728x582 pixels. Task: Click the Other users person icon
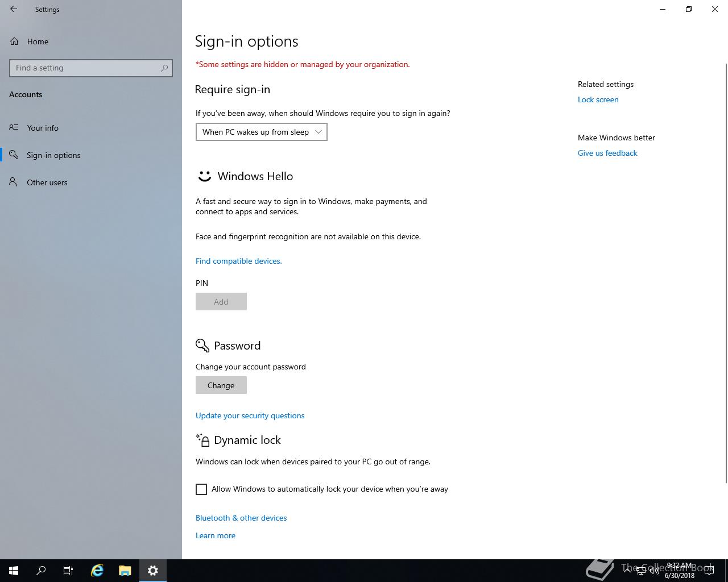click(x=14, y=182)
